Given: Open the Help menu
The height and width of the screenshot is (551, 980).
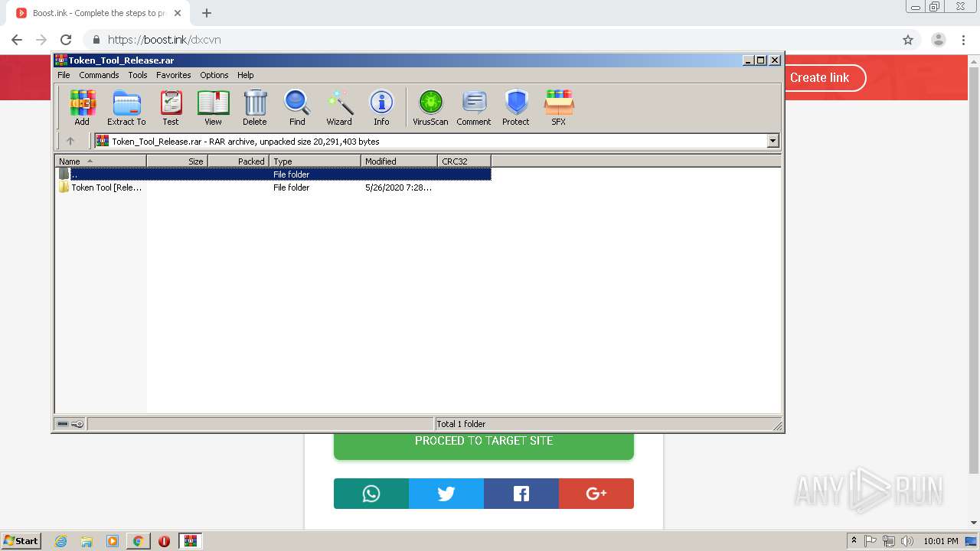Looking at the screenshot, I should 245,75.
